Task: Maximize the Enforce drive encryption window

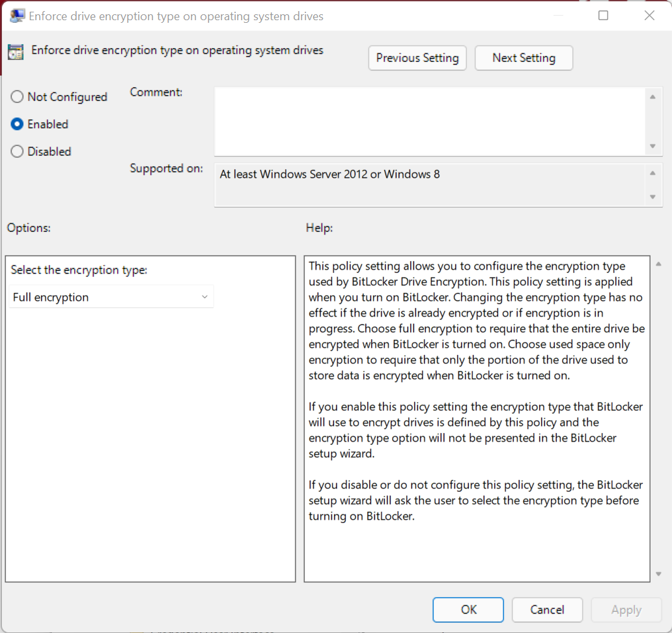Action: pos(603,16)
